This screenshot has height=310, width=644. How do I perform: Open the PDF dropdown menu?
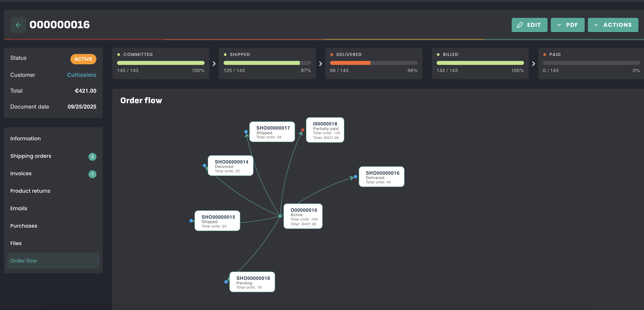567,25
